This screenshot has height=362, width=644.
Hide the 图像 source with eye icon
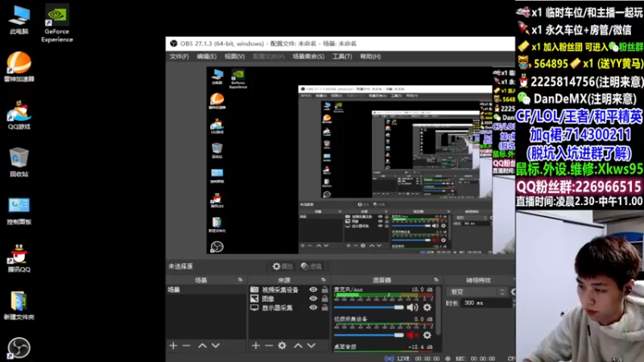(x=313, y=298)
